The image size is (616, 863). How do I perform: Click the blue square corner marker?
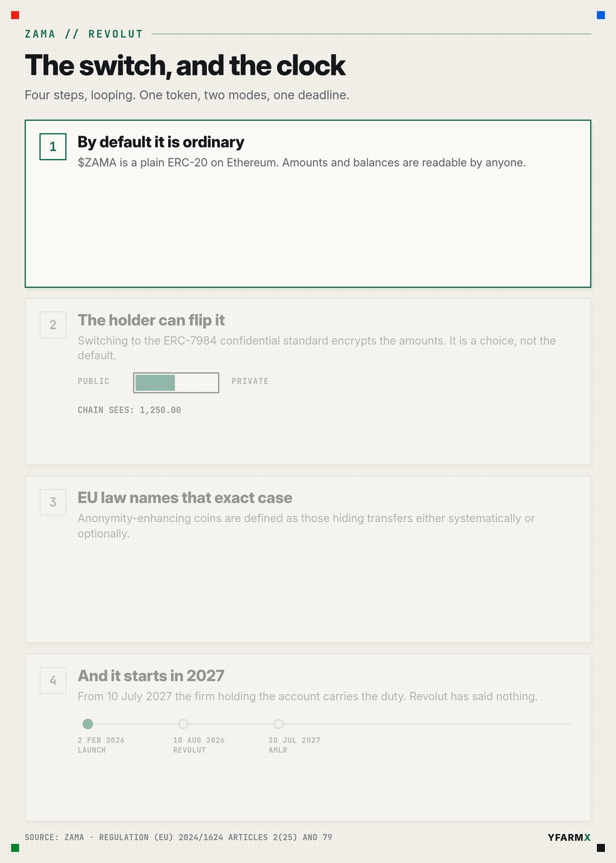tap(601, 15)
